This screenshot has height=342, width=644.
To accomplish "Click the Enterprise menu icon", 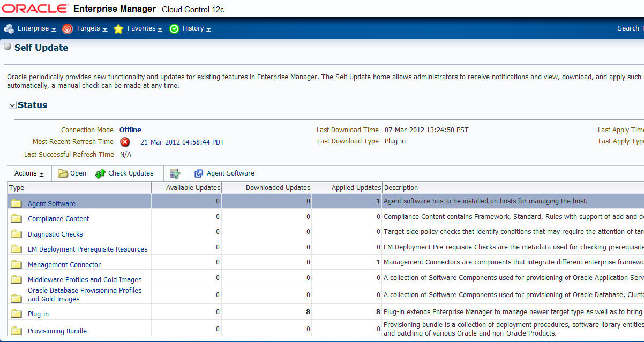I will (9, 29).
